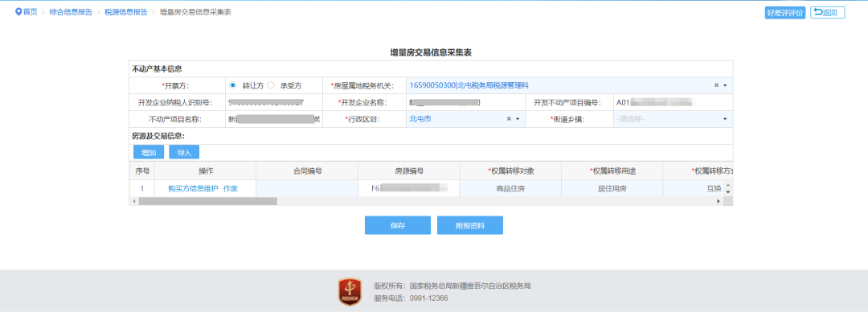
Task: Select the 承受方 radio button
Action: click(x=271, y=85)
